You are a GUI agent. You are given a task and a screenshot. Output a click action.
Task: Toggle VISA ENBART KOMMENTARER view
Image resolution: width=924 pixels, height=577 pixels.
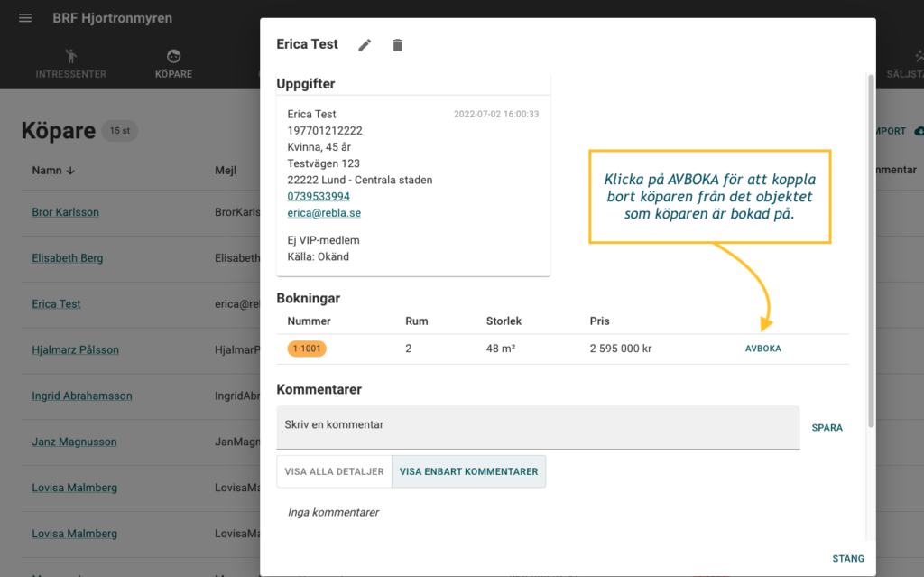468,471
